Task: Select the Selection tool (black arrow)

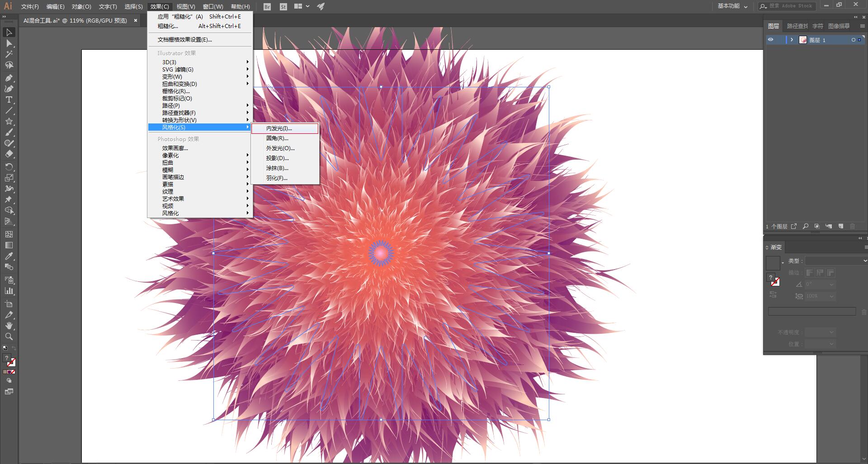Action: pyautogui.click(x=9, y=32)
